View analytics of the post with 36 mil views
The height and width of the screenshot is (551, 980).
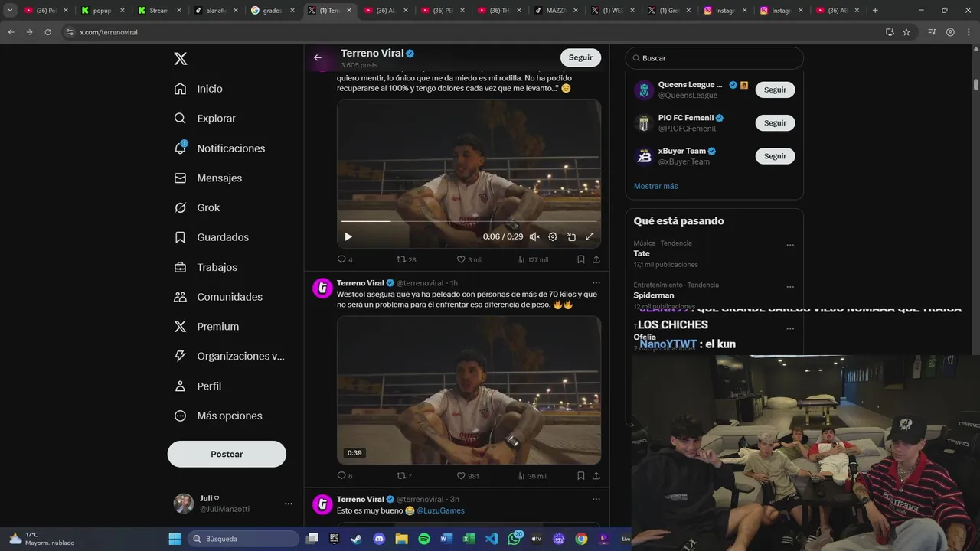(531, 476)
